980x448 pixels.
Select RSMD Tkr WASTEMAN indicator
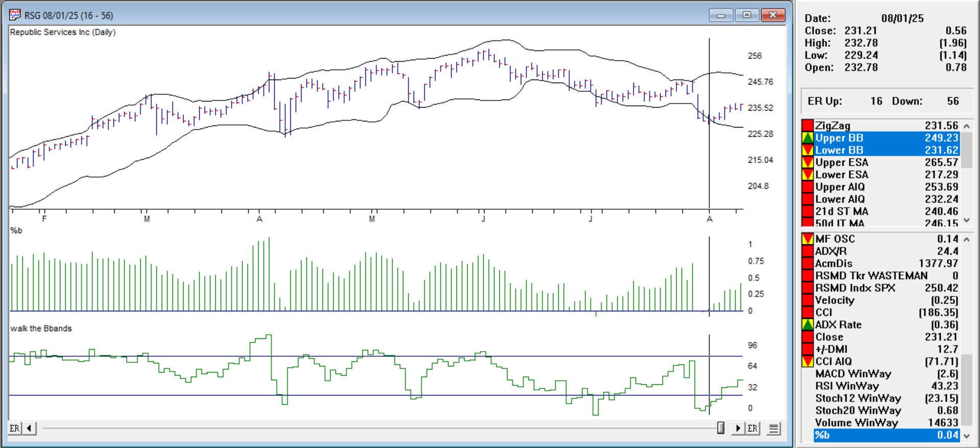[x=886, y=276]
